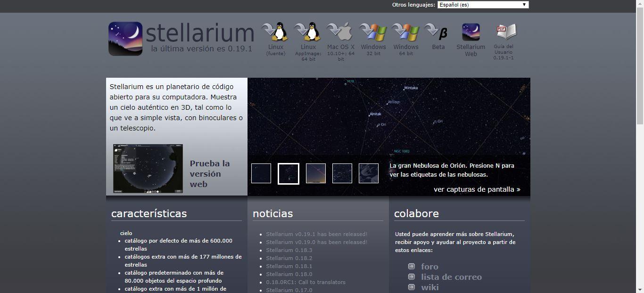Download the Mac OS X version

click(x=341, y=42)
